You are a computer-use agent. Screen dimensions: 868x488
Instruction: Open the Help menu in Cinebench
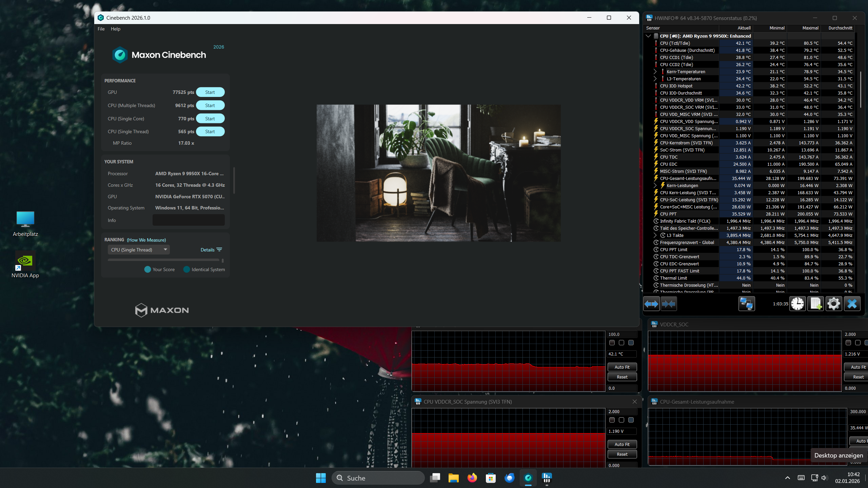pyautogui.click(x=115, y=29)
